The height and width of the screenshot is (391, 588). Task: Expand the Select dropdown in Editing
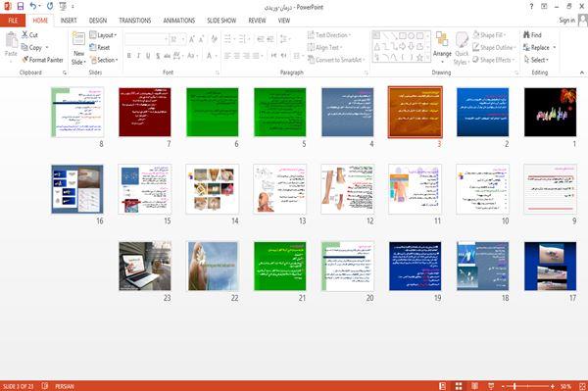(536, 60)
